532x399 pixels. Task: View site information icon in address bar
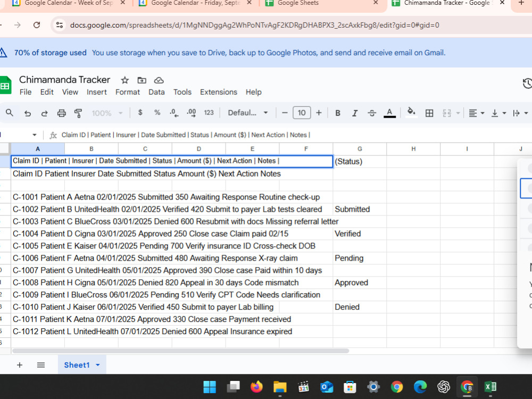[x=60, y=25]
